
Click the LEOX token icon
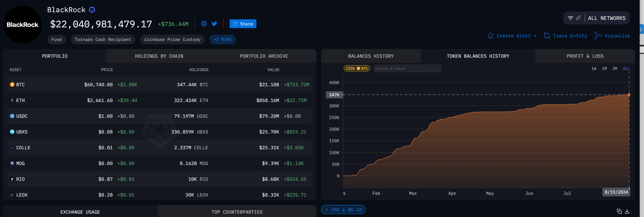(12, 195)
